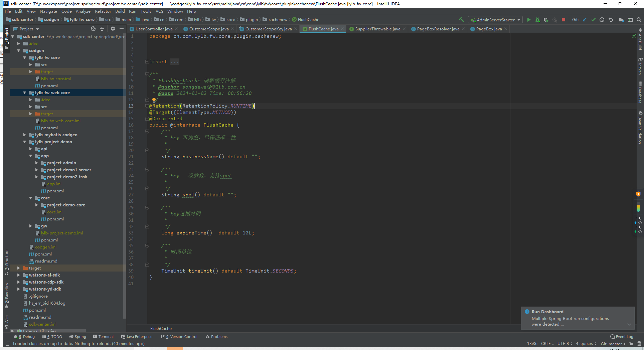Screen dimensions: 644x350
Task: Click the Run Dashboard notification info icon
Action: point(527,312)
